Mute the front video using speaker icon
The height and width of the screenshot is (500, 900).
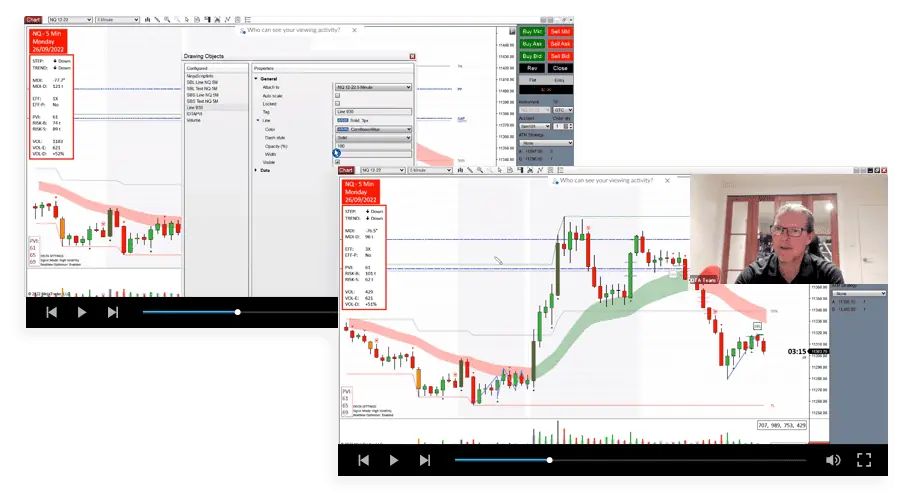833,460
